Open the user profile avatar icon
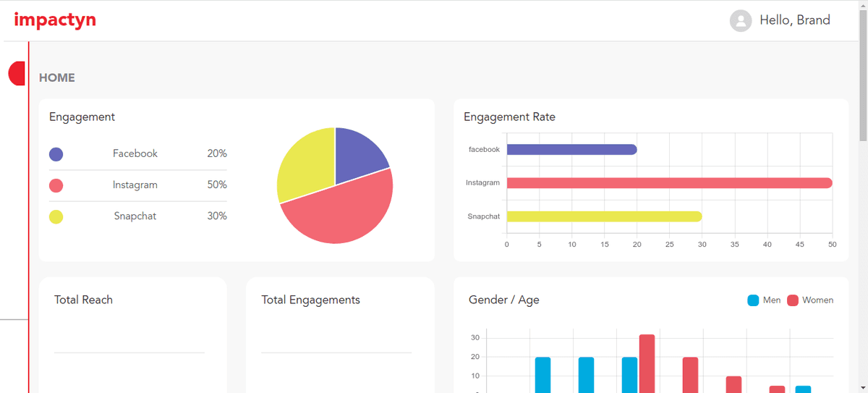The image size is (868, 393). point(741,21)
